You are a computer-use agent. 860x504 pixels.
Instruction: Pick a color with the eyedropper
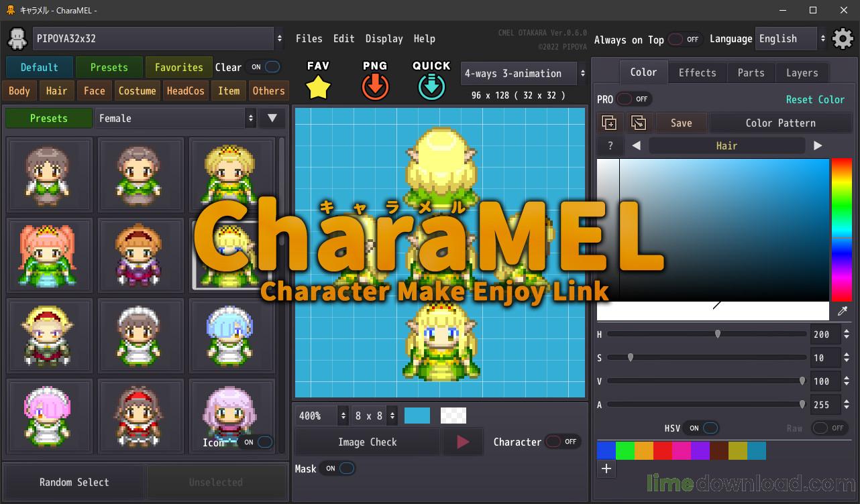843,311
